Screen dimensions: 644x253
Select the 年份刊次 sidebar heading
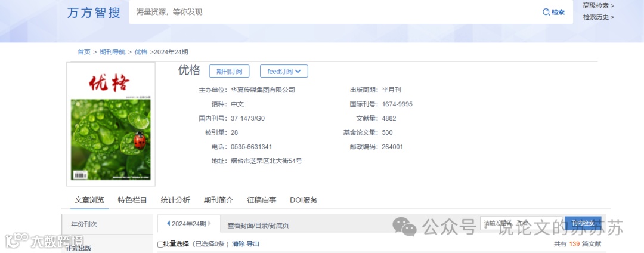(x=84, y=224)
